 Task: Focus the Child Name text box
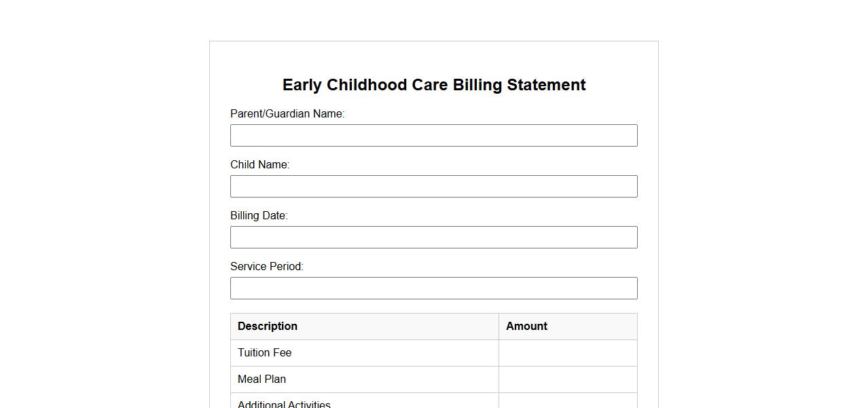pos(433,186)
